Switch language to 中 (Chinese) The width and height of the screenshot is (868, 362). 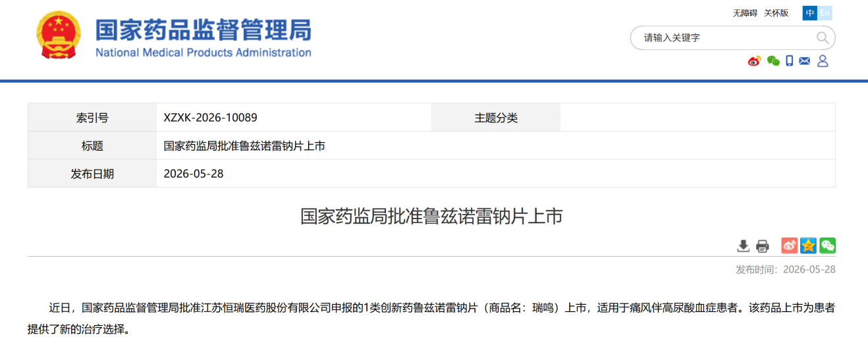click(810, 13)
